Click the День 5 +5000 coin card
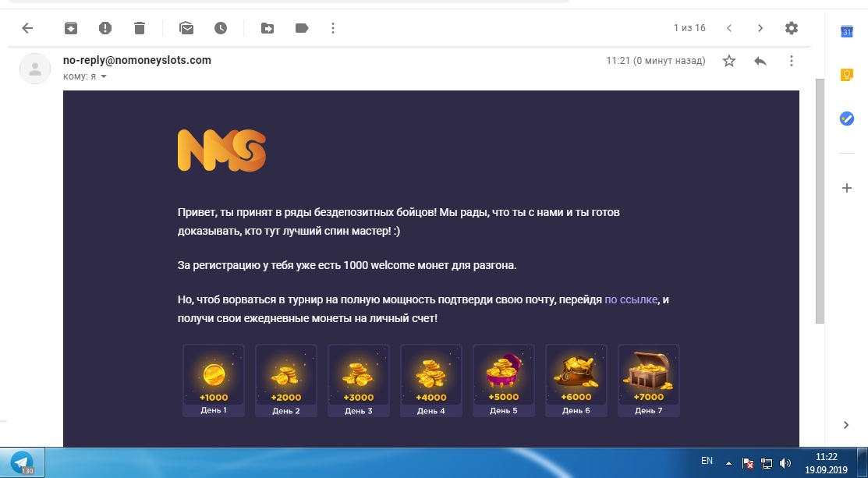The width and height of the screenshot is (868, 478). coord(504,380)
